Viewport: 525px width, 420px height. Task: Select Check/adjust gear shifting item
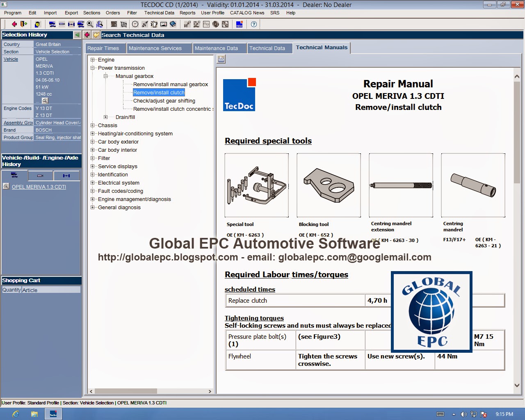(x=164, y=101)
